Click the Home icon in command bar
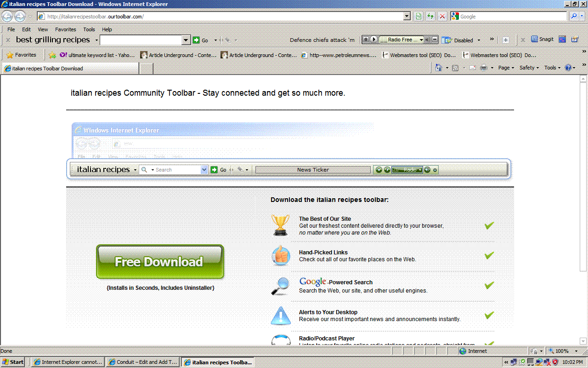The image size is (588, 368). (439, 68)
